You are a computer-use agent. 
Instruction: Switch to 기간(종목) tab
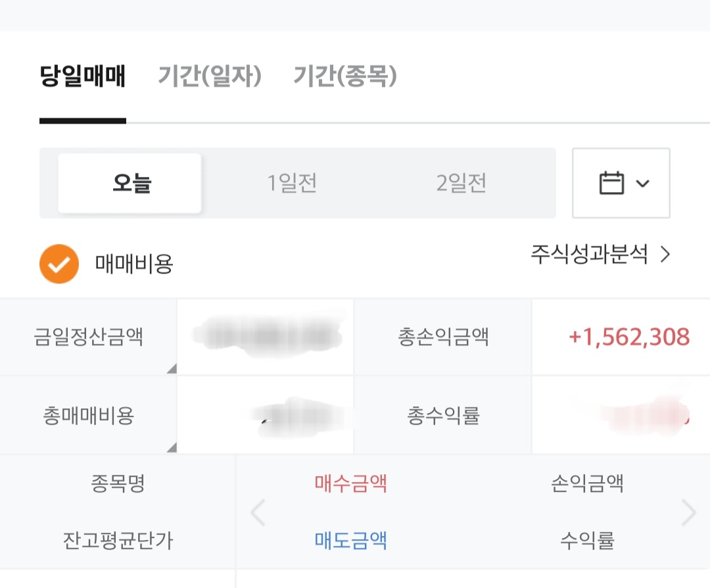click(x=345, y=76)
